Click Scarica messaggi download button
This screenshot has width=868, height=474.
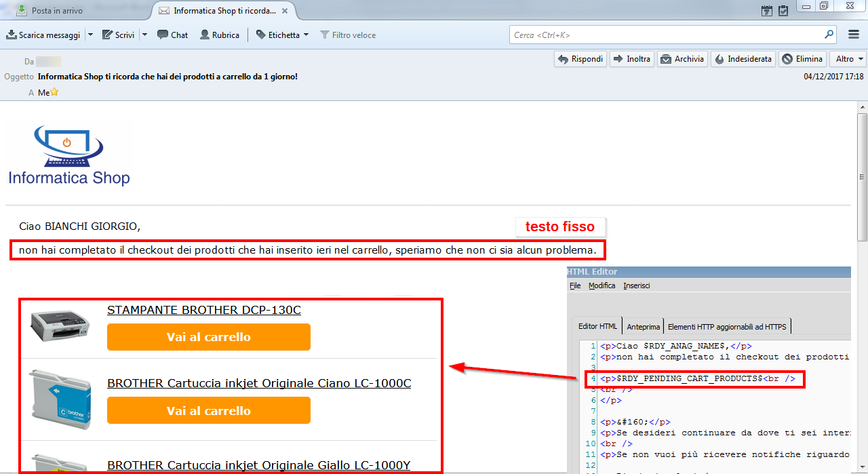tap(43, 35)
